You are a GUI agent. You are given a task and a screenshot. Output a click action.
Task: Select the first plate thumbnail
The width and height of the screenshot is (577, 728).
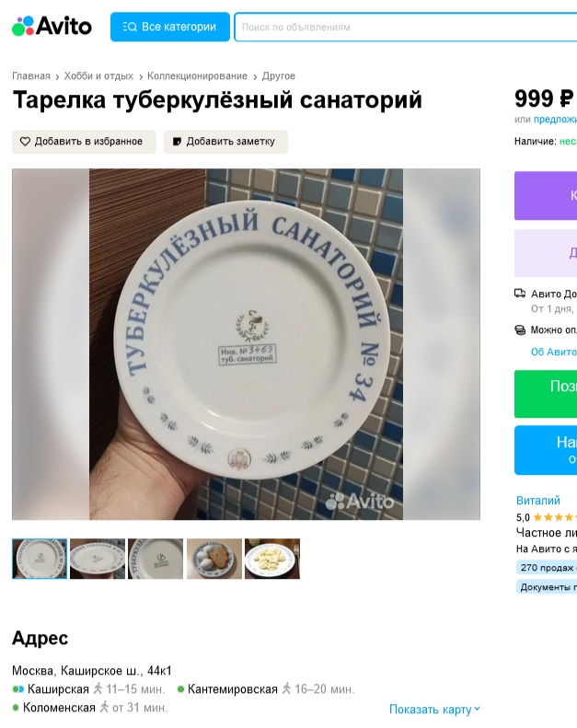[x=40, y=559]
